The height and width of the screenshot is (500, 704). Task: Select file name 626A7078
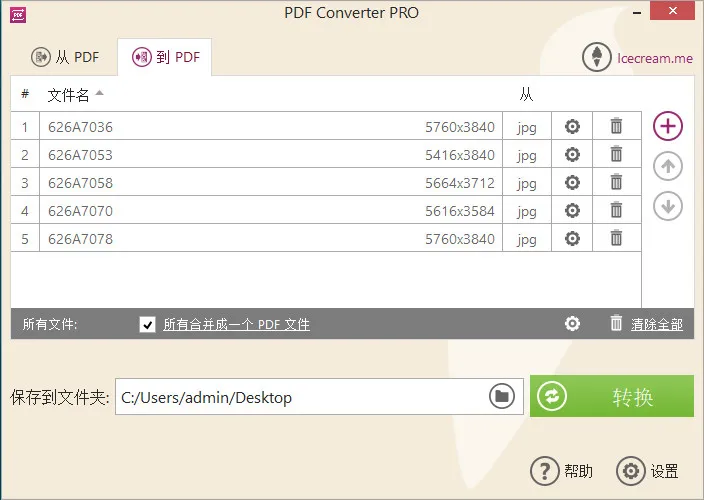tap(80, 239)
